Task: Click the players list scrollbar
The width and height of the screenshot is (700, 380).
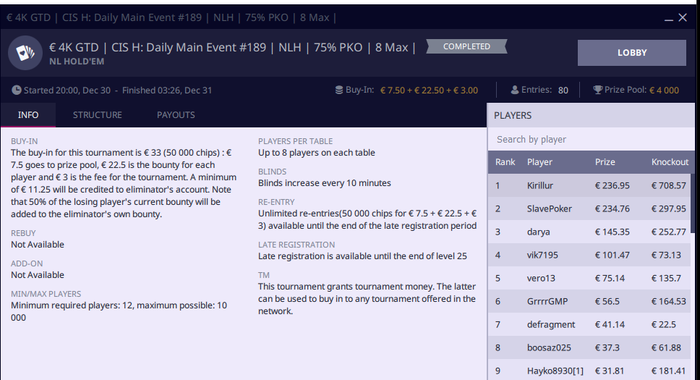Action: tap(693, 203)
